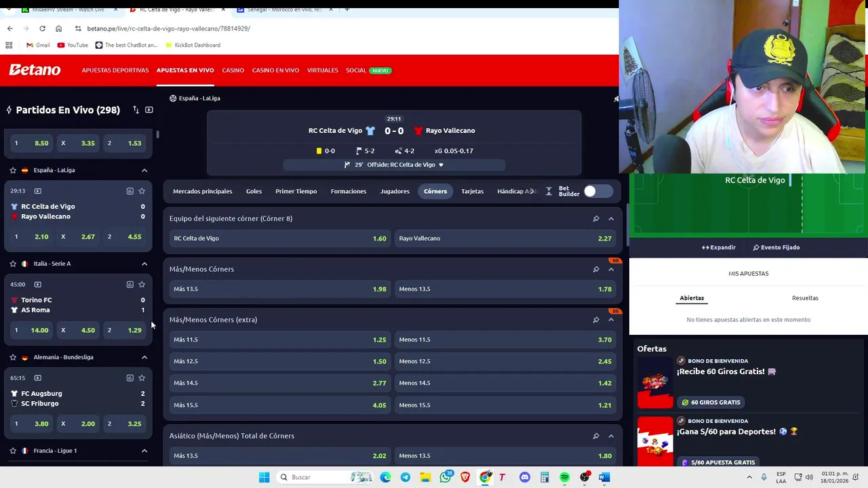This screenshot has height=488, width=868.
Task: Bet on RC Celta de Vigo next corner 1.60
Action: (x=279, y=239)
